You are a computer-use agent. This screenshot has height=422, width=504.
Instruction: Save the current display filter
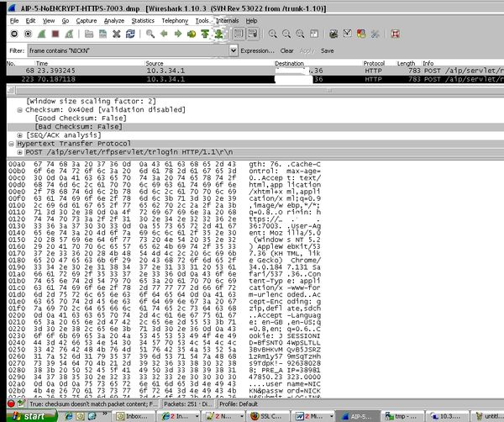point(328,50)
